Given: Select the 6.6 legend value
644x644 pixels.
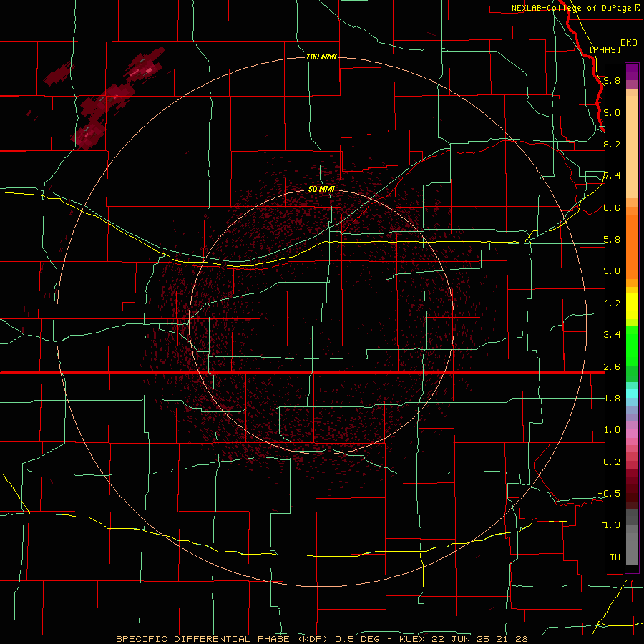Looking at the screenshot, I should pos(612,208).
